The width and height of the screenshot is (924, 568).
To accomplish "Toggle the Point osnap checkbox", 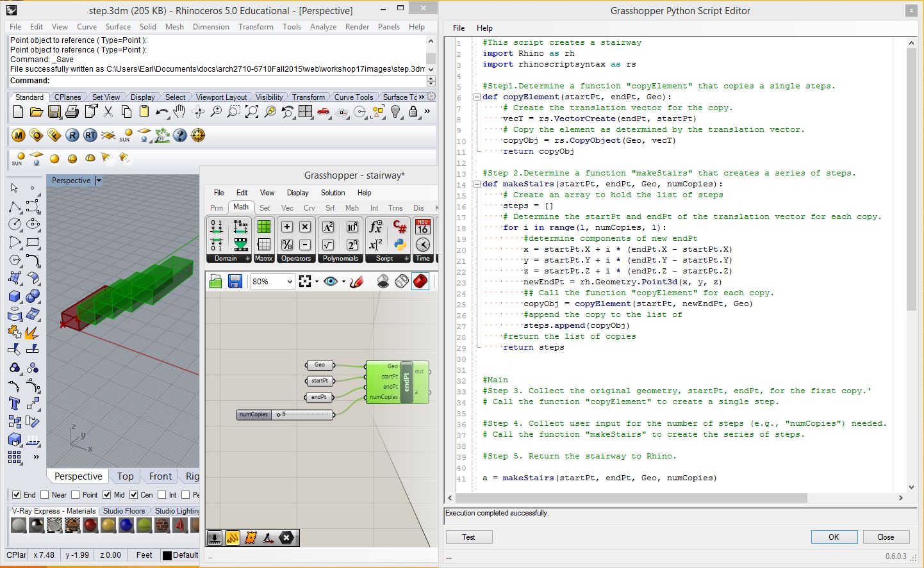I will pyautogui.click(x=76, y=495).
